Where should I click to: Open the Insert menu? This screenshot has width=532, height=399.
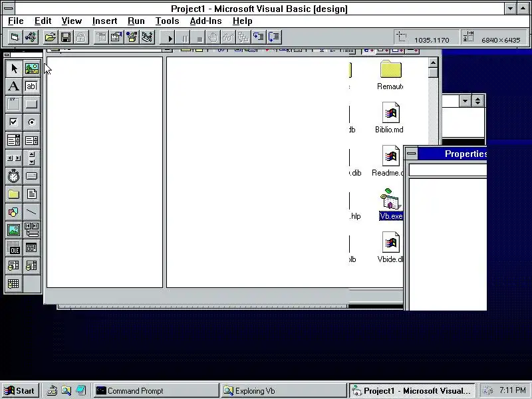point(104,21)
